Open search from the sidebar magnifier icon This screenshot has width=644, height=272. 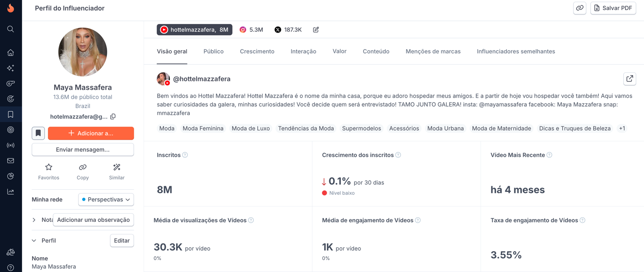point(10,29)
